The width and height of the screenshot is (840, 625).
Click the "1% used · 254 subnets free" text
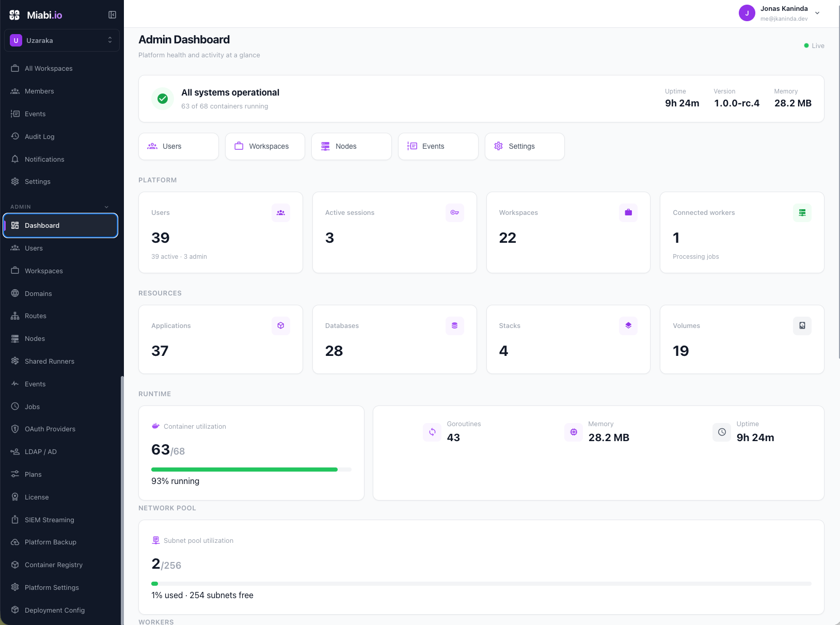coord(202,595)
